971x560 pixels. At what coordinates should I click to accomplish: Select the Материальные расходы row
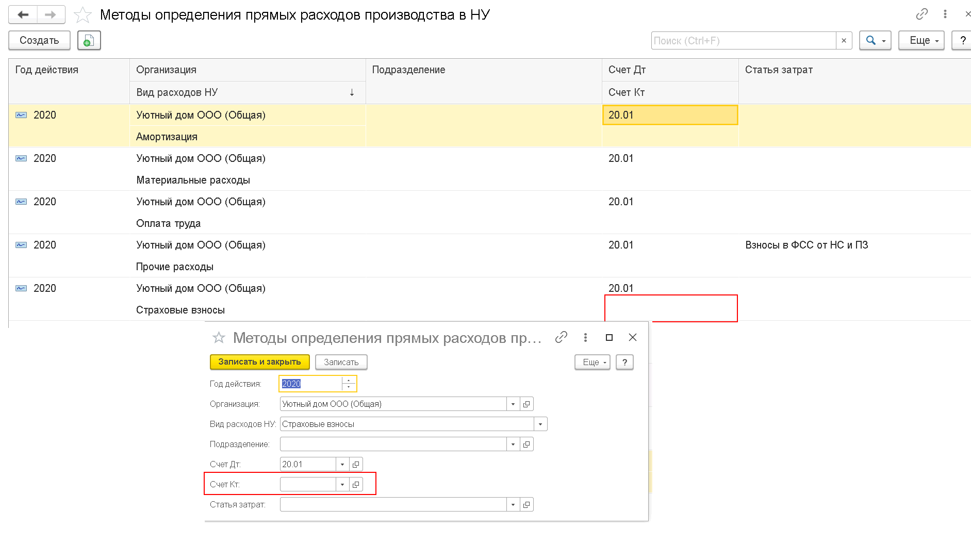pyautogui.click(x=490, y=169)
